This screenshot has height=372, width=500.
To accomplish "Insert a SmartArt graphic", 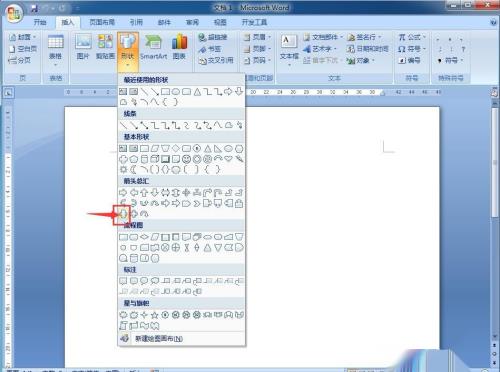I will [153, 47].
